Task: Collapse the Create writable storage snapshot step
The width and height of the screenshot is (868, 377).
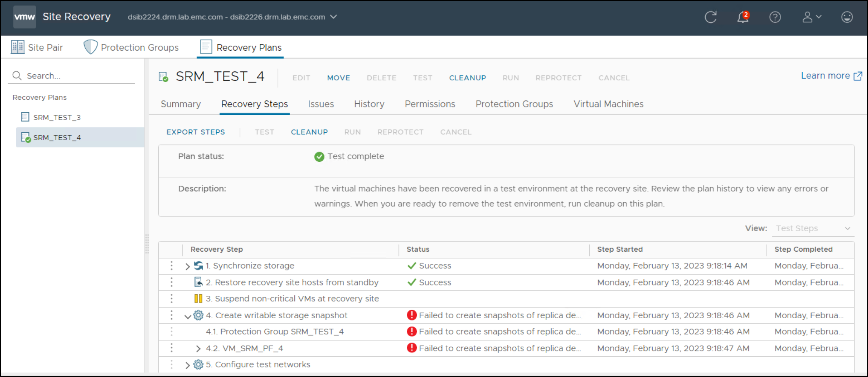Action: click(x=188, y=316)
